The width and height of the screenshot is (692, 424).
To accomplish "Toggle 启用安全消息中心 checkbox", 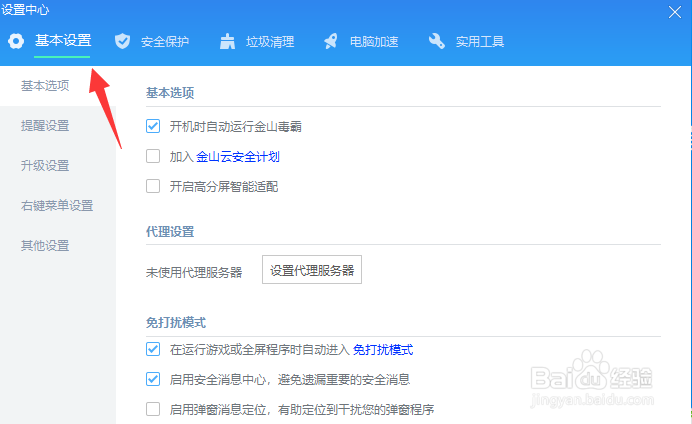I will pyautogui.click(x=153, y=379).
